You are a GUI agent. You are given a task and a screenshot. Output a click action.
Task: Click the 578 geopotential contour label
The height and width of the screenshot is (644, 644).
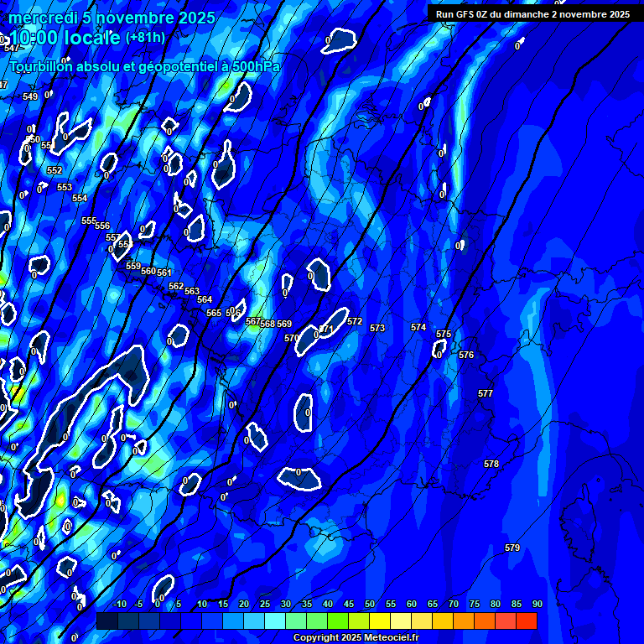coord(491,464)
